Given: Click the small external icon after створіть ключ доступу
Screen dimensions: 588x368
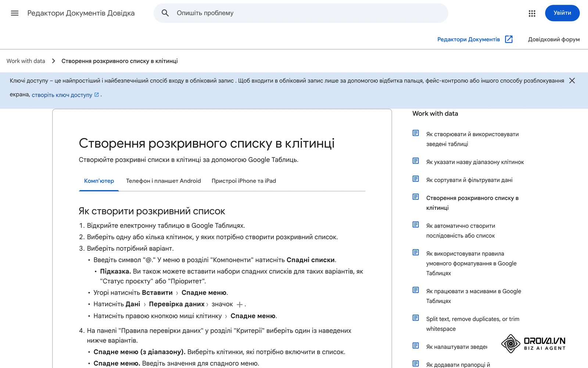Looking at the screenshot, I should pos(97,95).
